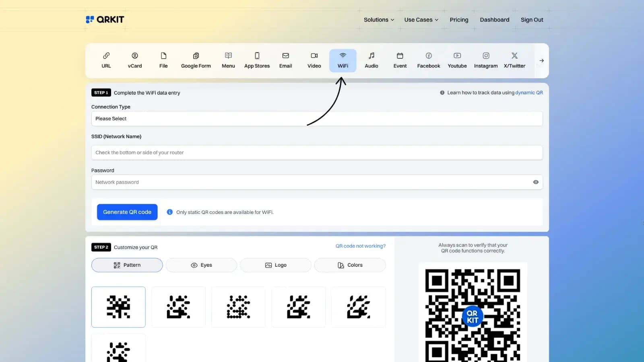
Task: Select the vCard QR type
Action: [134, 60]
